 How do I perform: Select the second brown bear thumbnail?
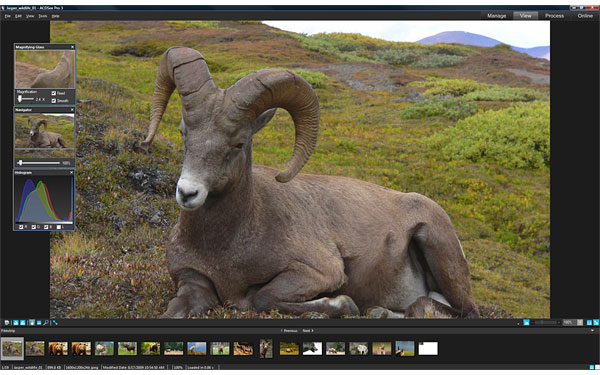click(x=81, y=348)
